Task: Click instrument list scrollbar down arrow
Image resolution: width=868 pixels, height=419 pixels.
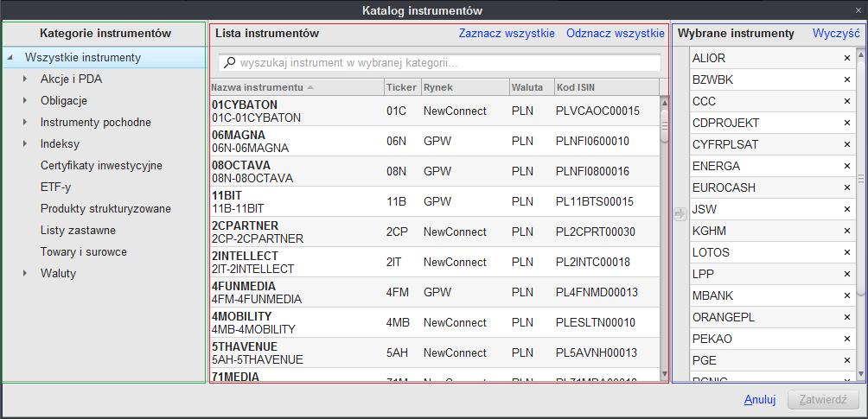Action: click(x=665, y=375)
